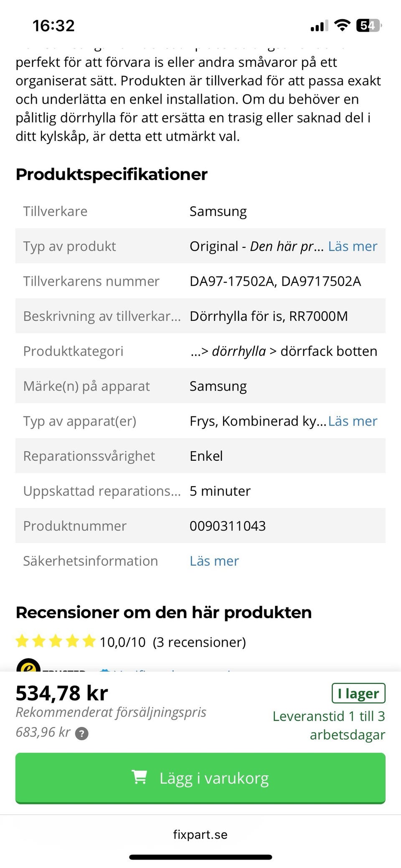Tap the Trusted Shops badge logo
This screenshot has width=401, height=868.
click(28, 665)
